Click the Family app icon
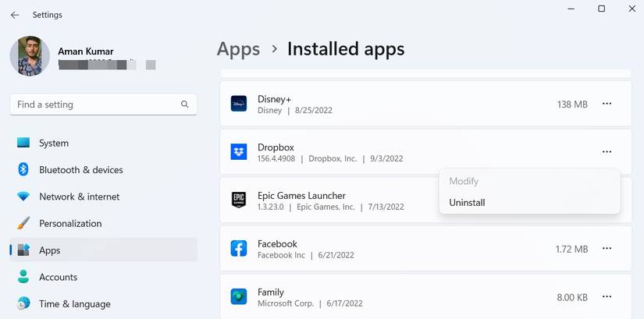This screenshot has width=644, height=319. tap(239, 296)
